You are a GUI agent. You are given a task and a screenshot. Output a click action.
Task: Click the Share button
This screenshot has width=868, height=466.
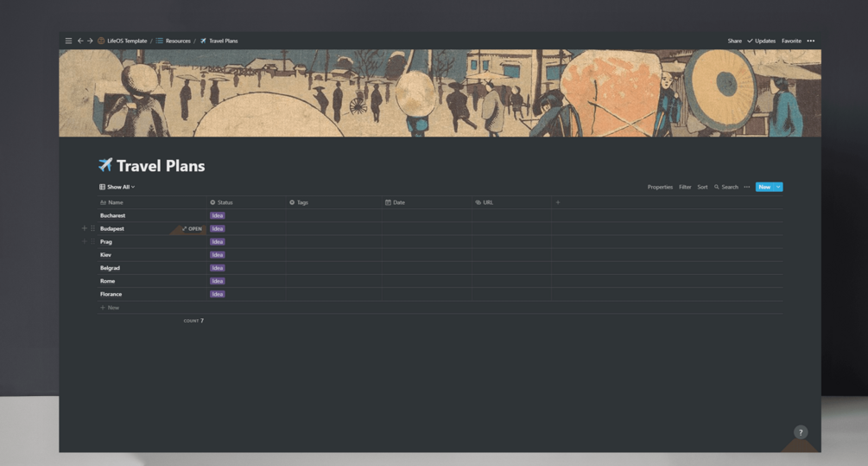[x=735, y=41]
